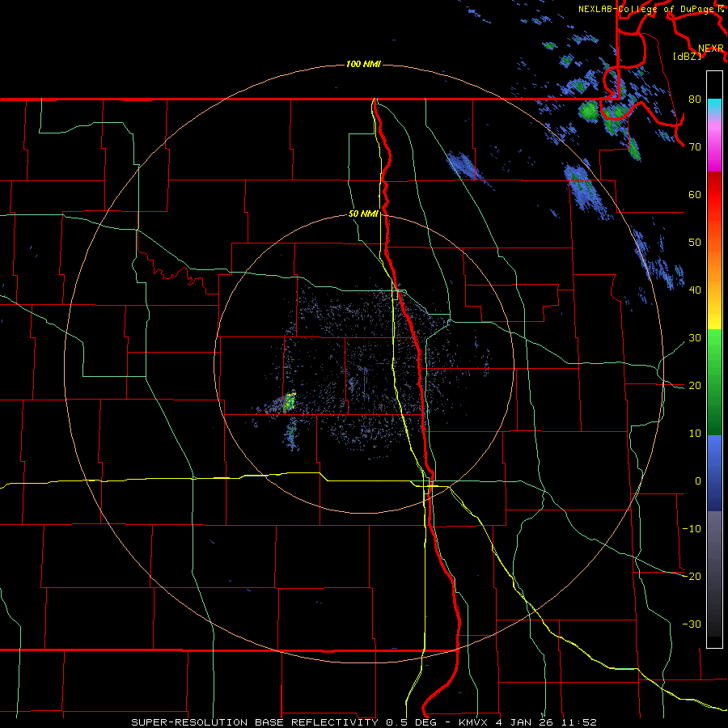Image resolution: width=728 pixels, height=728 pixels.
Task: Click the 0 value on dBZ scale
Action: 698,481
